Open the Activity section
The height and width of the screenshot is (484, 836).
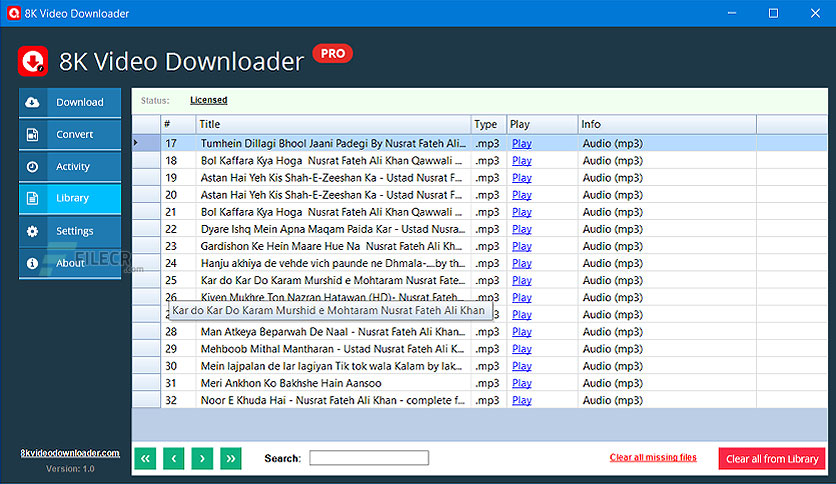coord(70,166)
